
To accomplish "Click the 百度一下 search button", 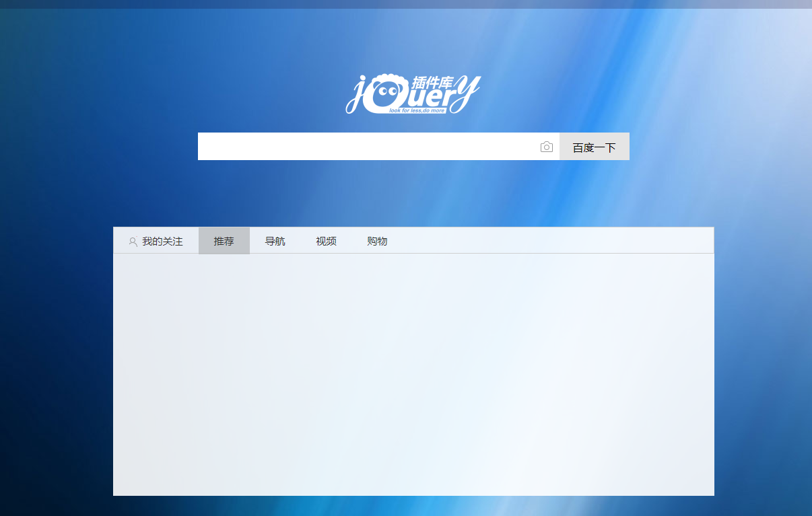I will click(x=595, y=147).
